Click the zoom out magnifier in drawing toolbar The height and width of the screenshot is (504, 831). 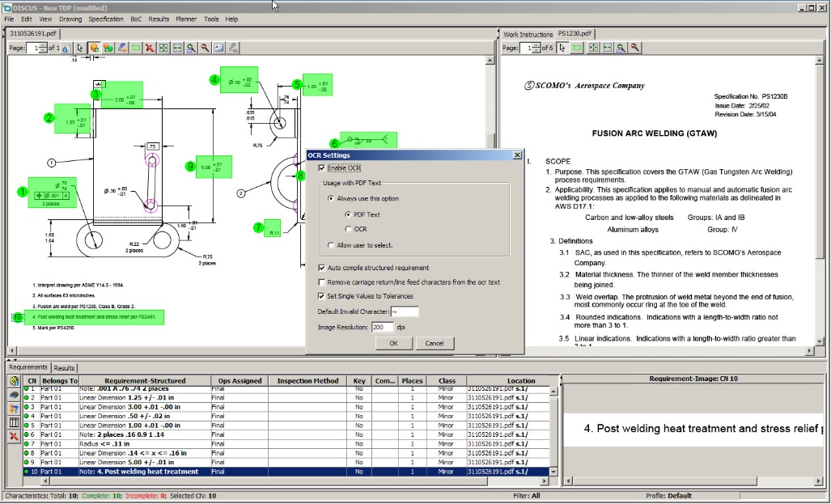pyautogui.click(x=206, y=49)
